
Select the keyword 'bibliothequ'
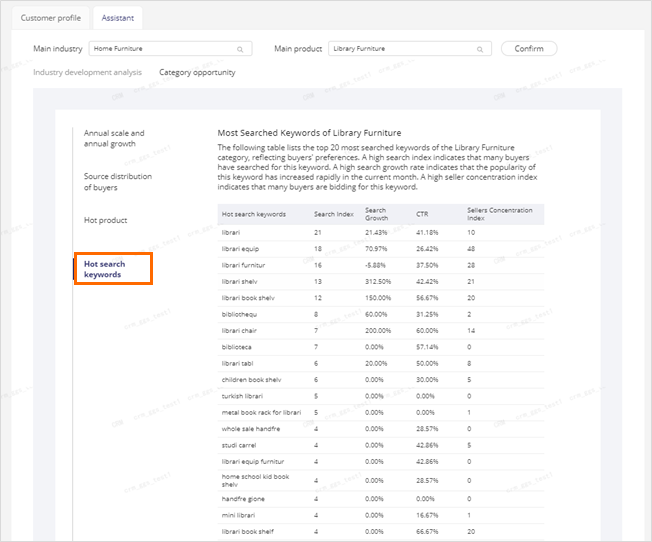pyautogui.click(x=239, y=314)
